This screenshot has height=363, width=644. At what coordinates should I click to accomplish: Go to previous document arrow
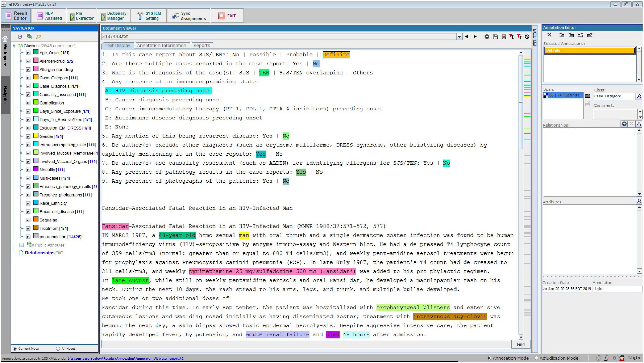(x=466, y=37)
